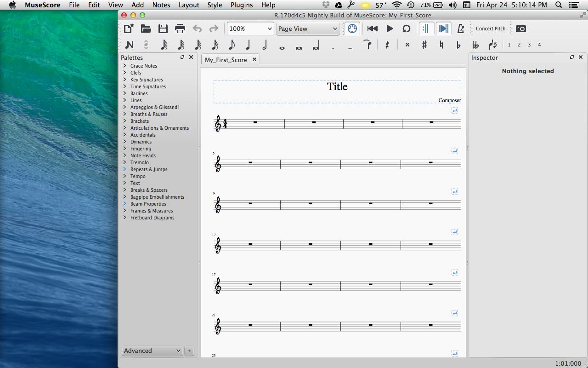Open the Page View mode dropdown
The width and height of the screenshot is (588, 368).
click(308, 29)
